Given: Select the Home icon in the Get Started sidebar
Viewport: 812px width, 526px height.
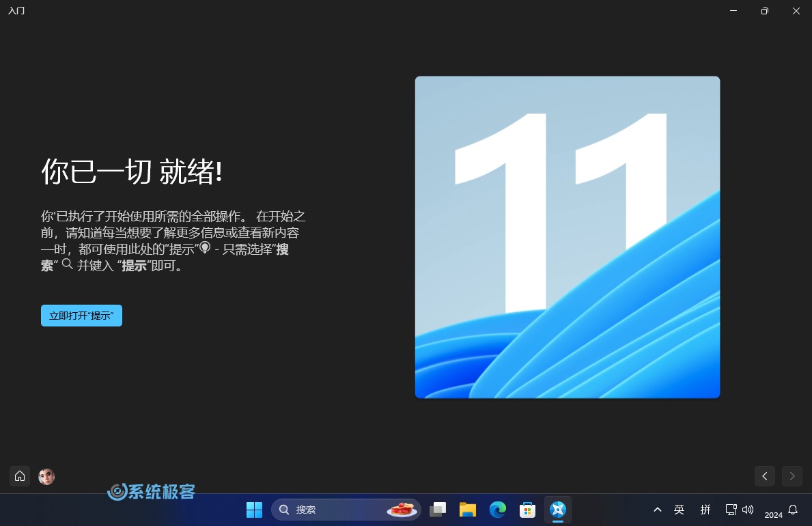Looking at the screenshot, I should [19, 476].
